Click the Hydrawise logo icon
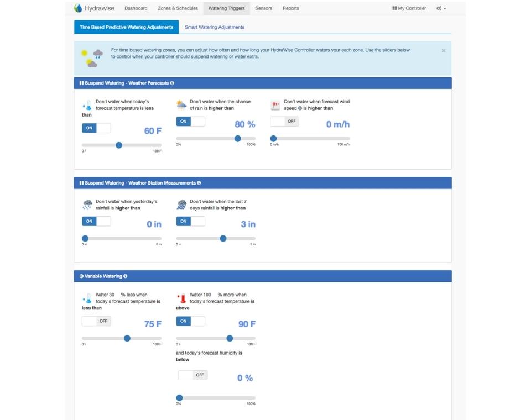 pyautogui.click(x=78, y=8)
